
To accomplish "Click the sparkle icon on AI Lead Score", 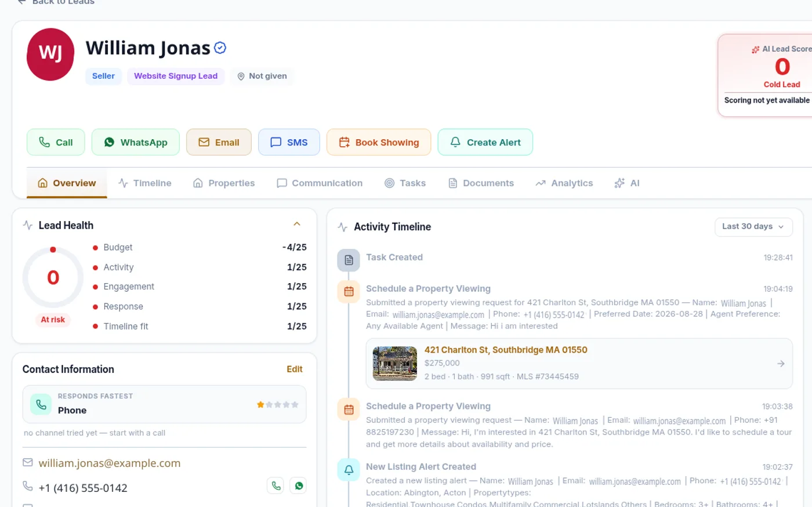I will click(x=755, y=50).
